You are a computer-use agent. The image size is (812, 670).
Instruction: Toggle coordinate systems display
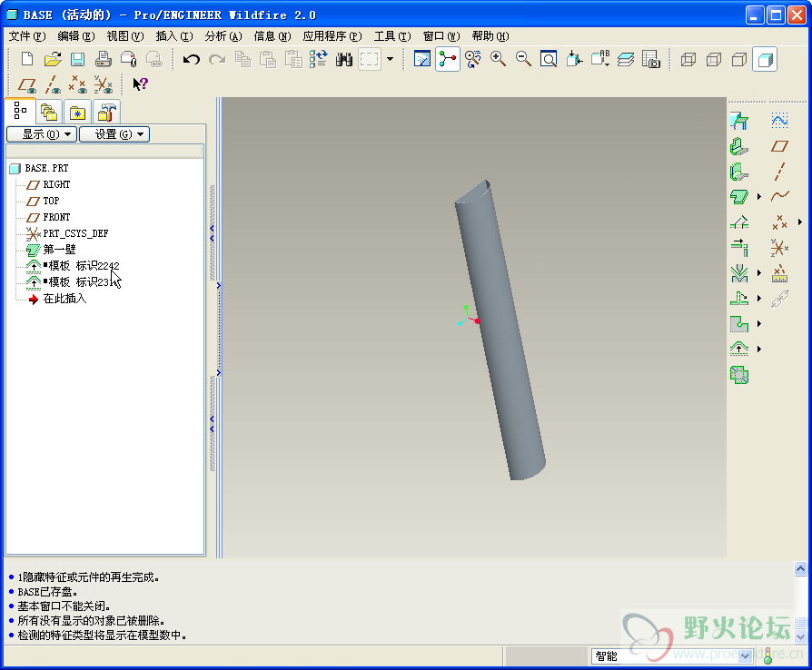point(103,84)
